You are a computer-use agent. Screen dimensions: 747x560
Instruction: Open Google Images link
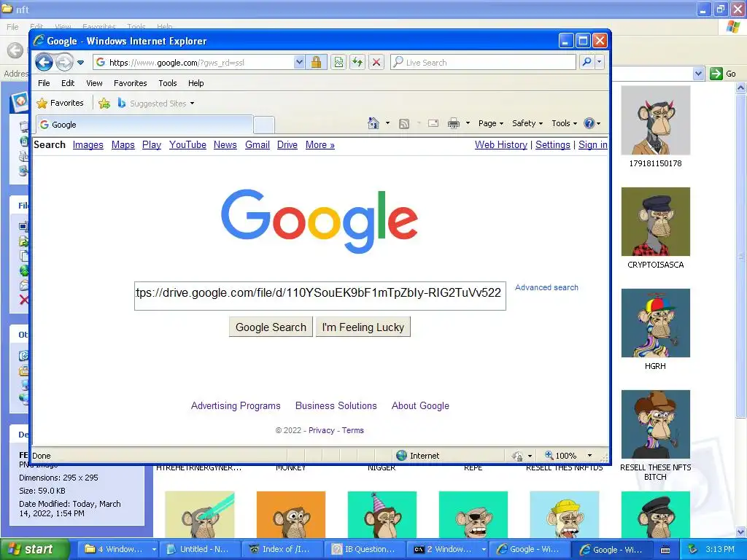[x=88, y=145]
